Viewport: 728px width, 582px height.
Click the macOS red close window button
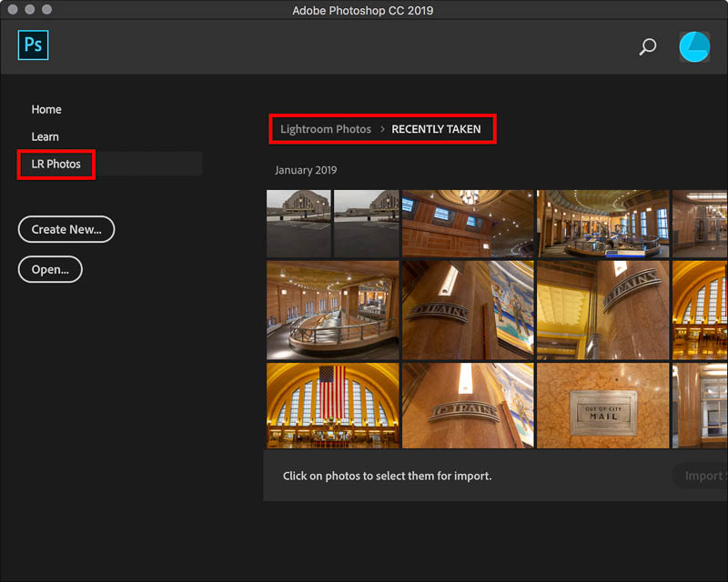[13, 9]
